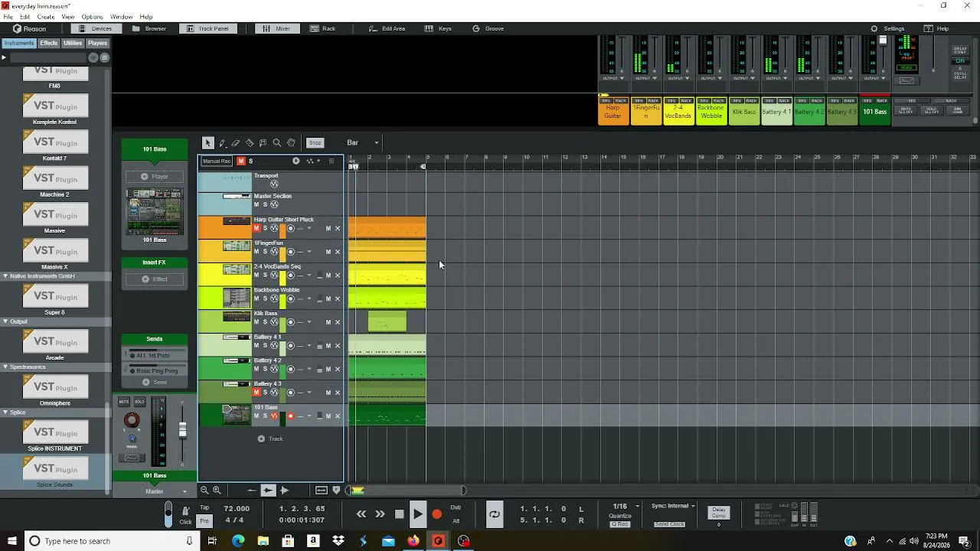Switch to the Players browser tab
Viewport: 980px width, 551px height.
pyautogui.click(x=97, y=44)
